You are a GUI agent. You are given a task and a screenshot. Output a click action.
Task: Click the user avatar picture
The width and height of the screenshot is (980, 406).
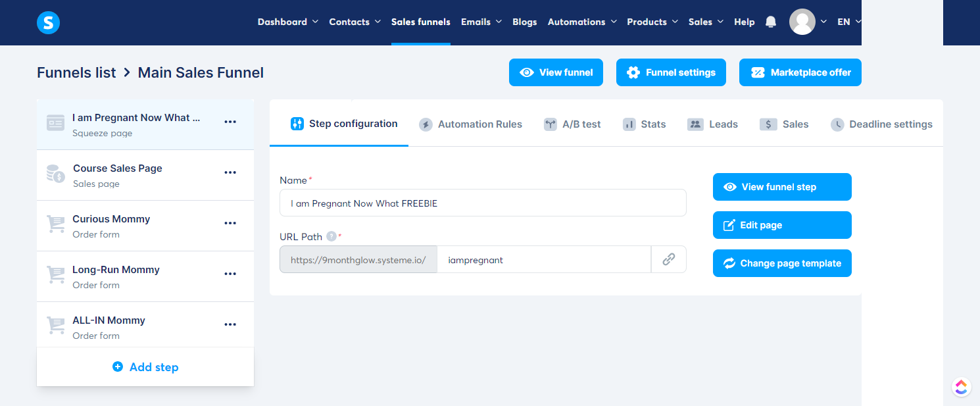(x=802, y=22)
